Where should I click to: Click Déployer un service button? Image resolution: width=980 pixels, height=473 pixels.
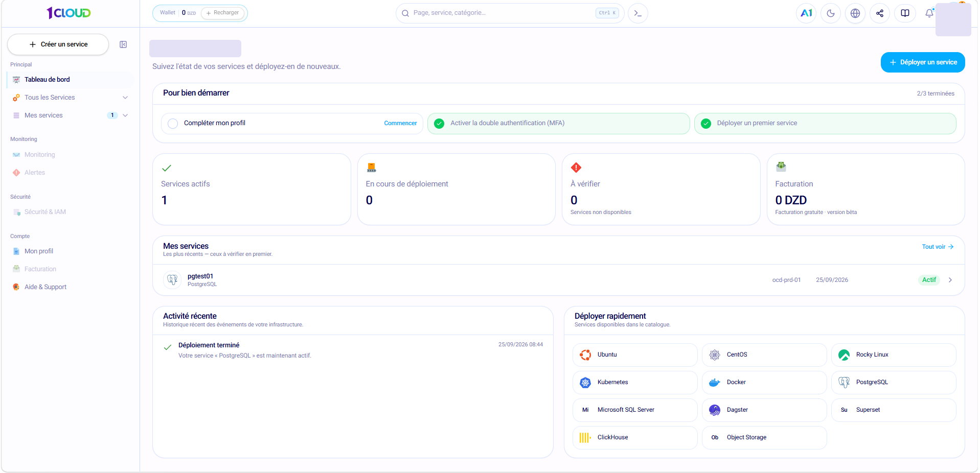coord(923,62)
